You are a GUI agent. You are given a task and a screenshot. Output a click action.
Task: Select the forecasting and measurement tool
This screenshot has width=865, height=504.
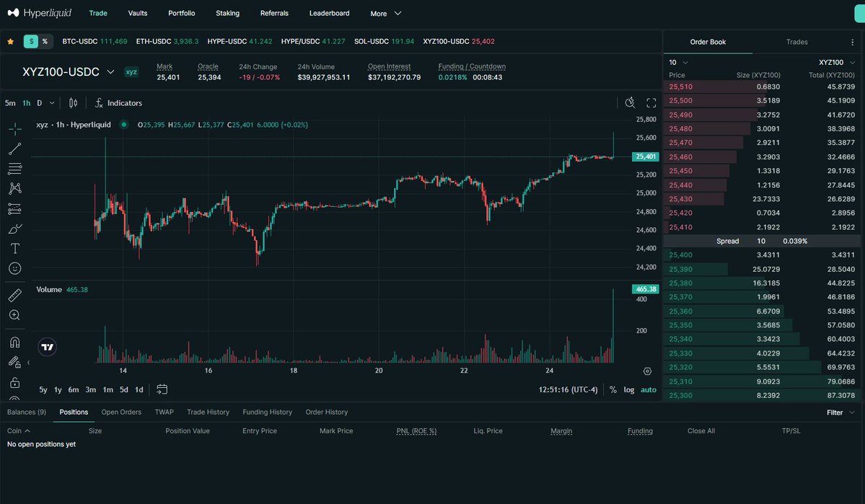[x=15, y=209]
